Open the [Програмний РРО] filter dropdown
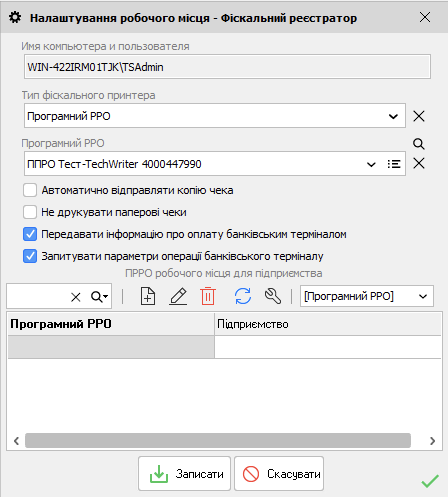This screenshot has height=497, width=448. click(x=422, y=297)
